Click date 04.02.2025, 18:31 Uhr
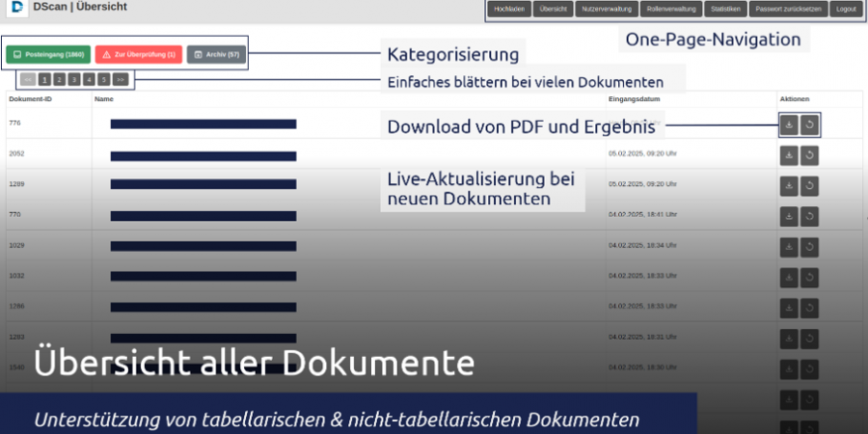 pyautogui.click(x=642, y=336)
